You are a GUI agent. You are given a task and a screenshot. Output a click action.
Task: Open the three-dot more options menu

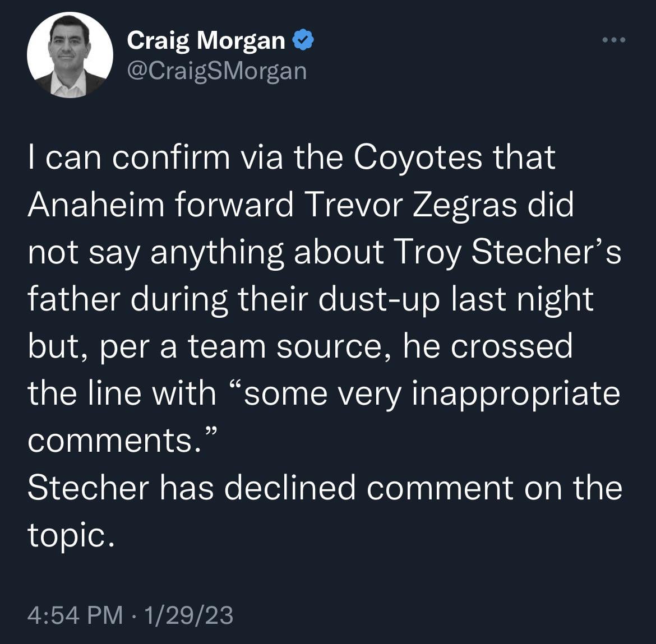coord(614,40)
